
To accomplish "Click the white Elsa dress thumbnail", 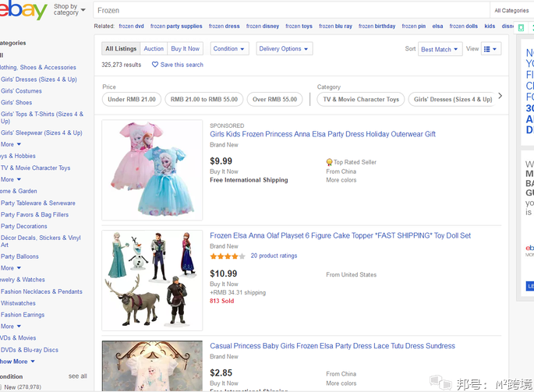I will pyautogui.click(x=152, y=366).
